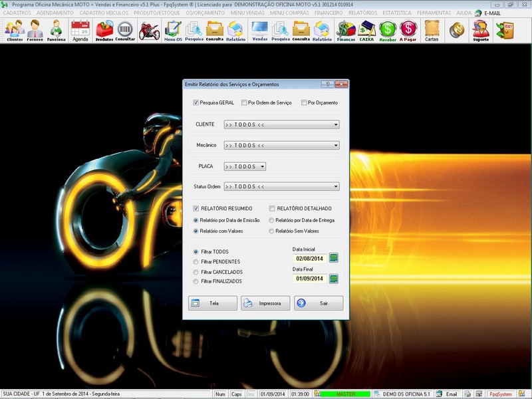
Task: Check the RELATÓRIO DETALHADO option
Action: tap(272, 208)
